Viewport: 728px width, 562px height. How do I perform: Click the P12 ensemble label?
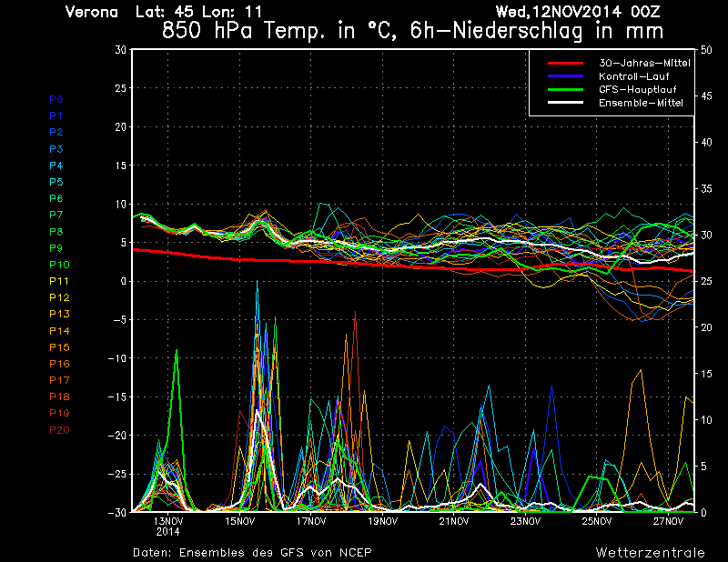59,297
